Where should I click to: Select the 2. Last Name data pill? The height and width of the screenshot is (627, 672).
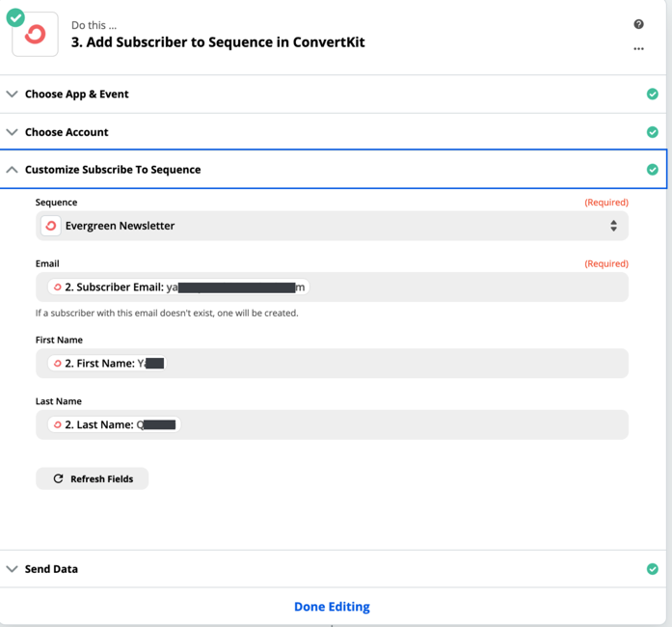tap(114, 424)
